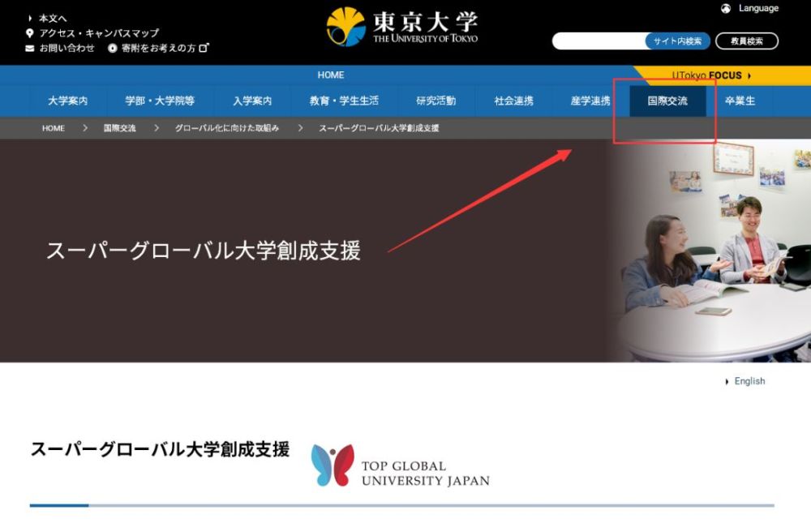Viewport: 811px width, 532px height.
Task: Open the 研究活動 menu
Action: tap(436, 101)
